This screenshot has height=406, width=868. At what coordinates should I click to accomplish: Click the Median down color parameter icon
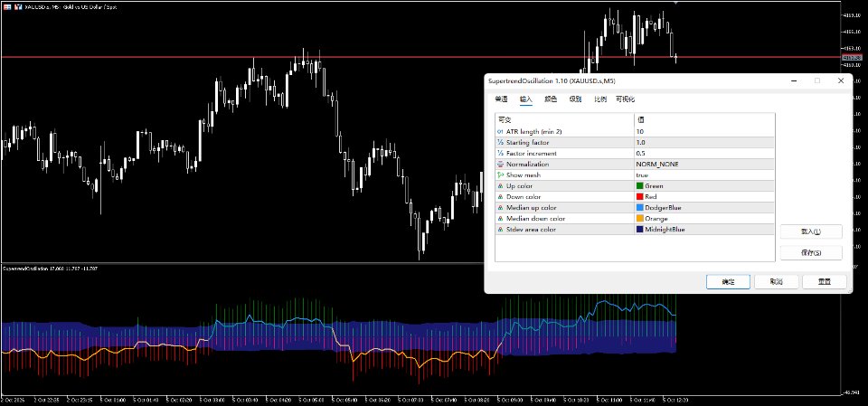[x=500, y=218]
